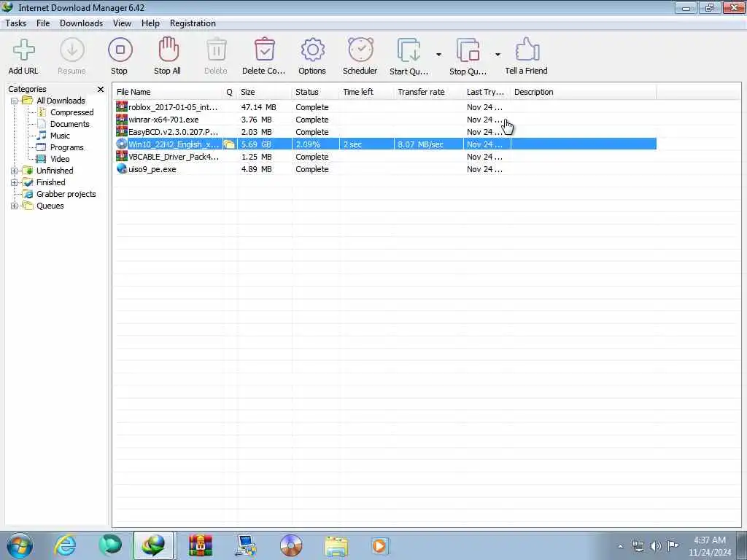Select the Music category

(x=60, y=136)
